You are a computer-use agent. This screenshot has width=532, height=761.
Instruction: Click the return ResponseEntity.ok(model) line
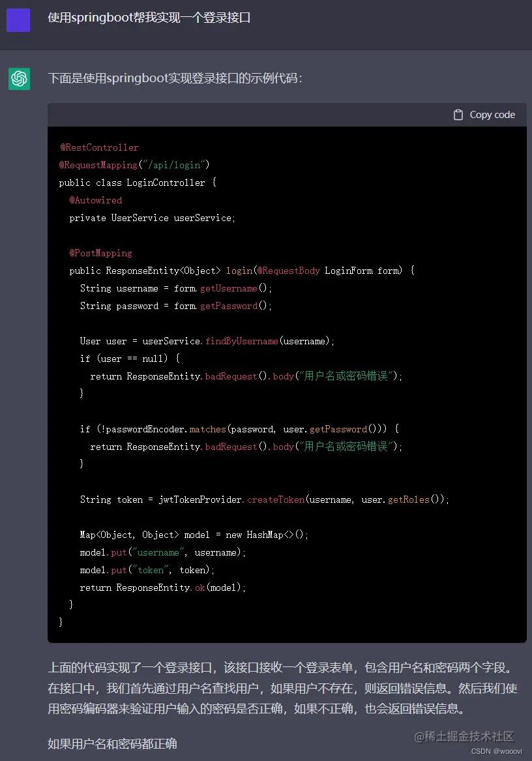[x=163, y=588]
